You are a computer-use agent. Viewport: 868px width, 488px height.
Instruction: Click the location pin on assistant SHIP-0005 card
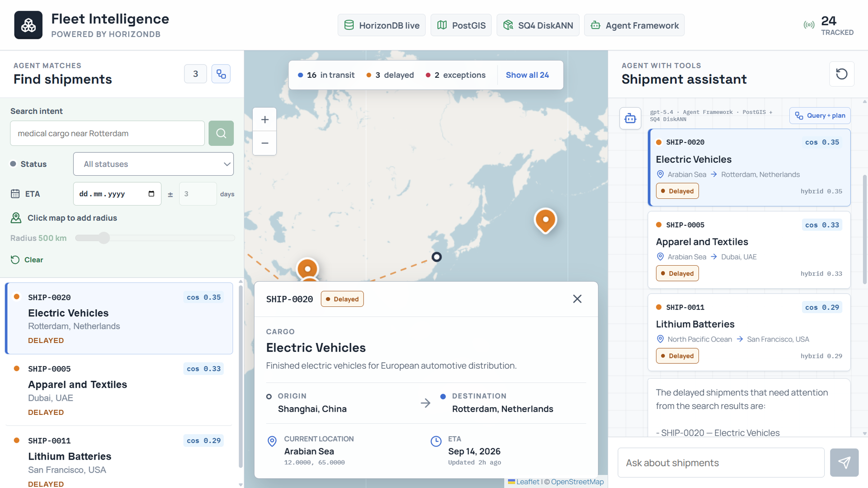[x=660, y=257]
